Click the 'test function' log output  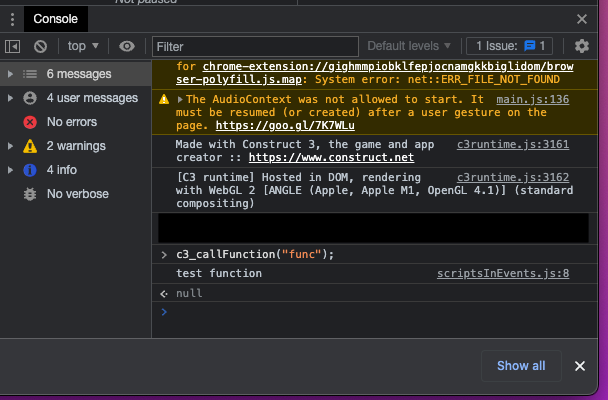219,274
